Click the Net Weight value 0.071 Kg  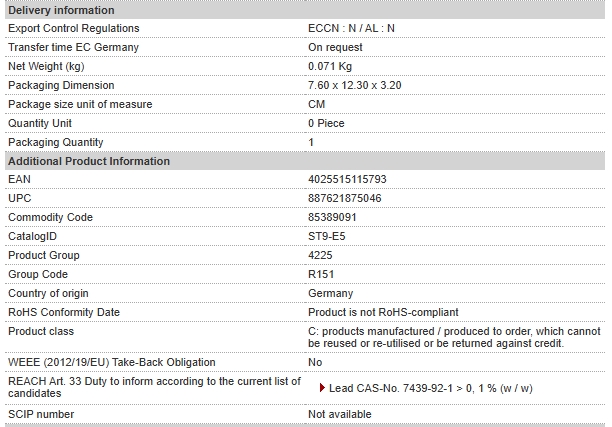(330, 66)
